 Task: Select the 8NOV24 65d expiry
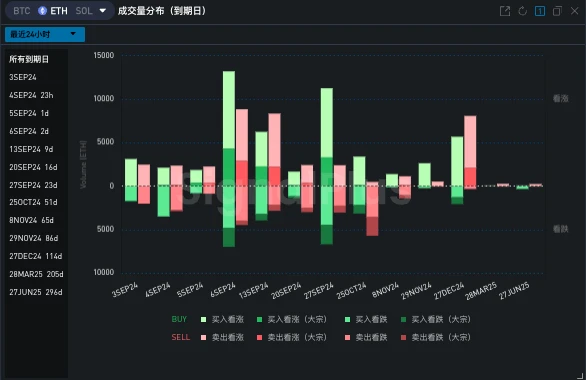coord(31,220)
